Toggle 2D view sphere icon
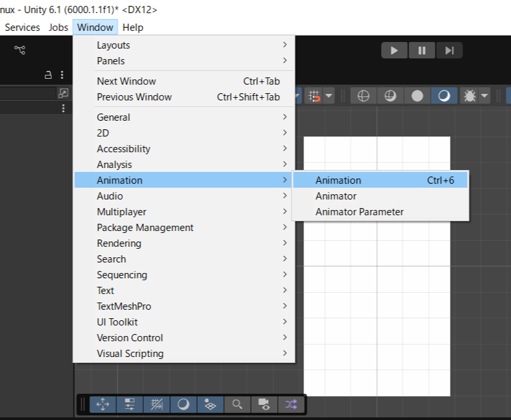 pyautogui.click(x=363, y=96)
